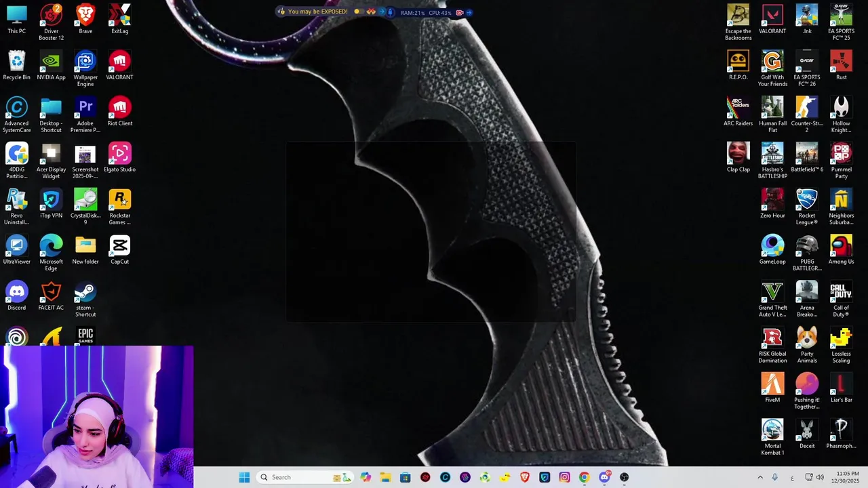Open Google Chrome from taskbar
This screenshot has width=868, height=488.
(x=584, y=477)
